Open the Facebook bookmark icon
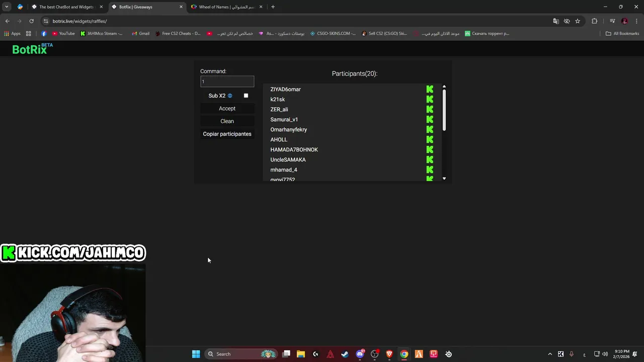Image resolution: width=644 pixels, height=362 pixels. tap(44, 33)
